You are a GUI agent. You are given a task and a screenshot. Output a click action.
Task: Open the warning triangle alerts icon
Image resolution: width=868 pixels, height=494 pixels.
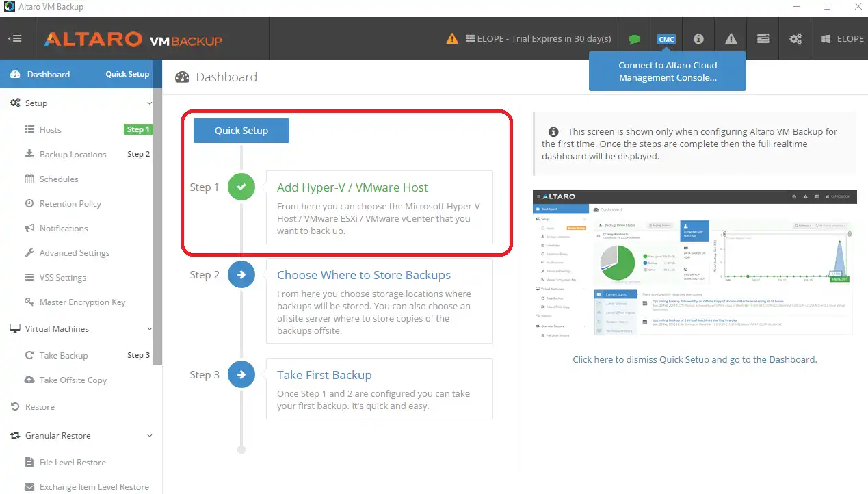coord(731,39)
